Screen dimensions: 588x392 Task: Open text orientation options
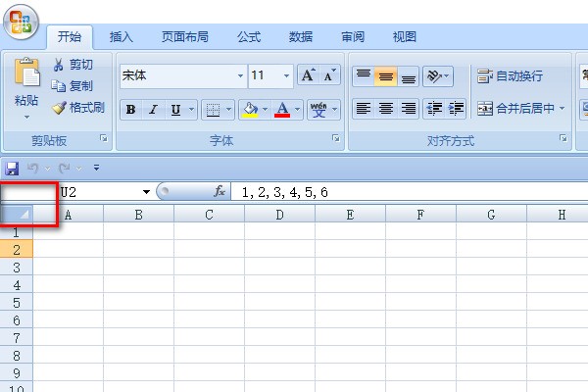click(x=438, y=76)
